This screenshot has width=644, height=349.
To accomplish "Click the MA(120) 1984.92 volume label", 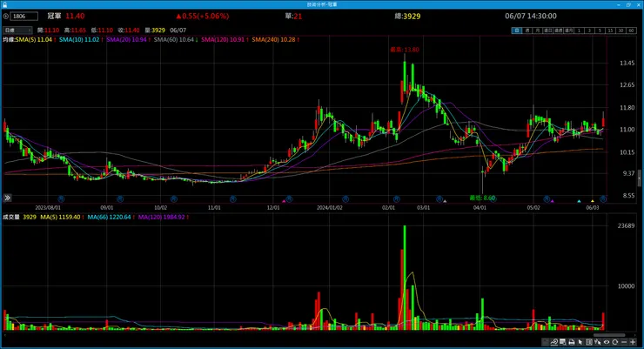I will pos(163,218).
